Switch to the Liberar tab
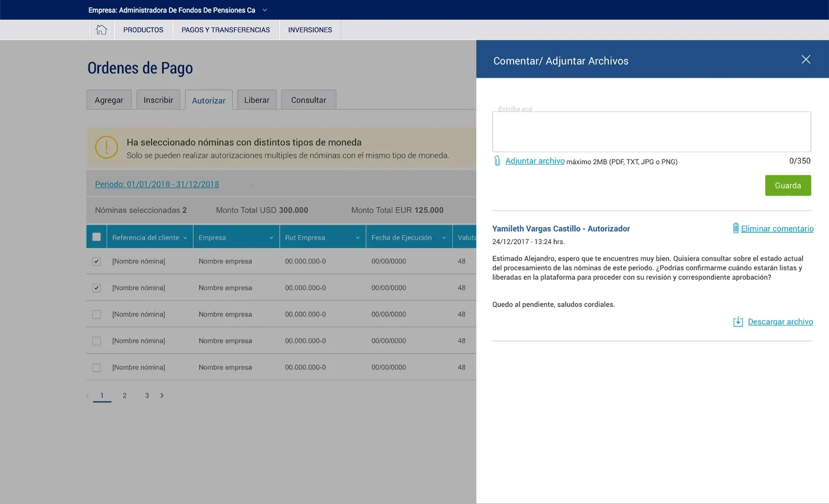 point(257,100)
